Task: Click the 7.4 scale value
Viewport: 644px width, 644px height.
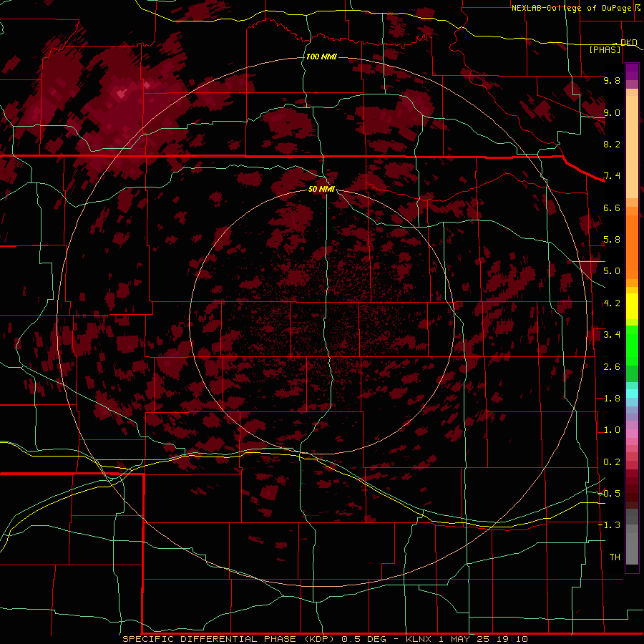Action: click(612, 176)
